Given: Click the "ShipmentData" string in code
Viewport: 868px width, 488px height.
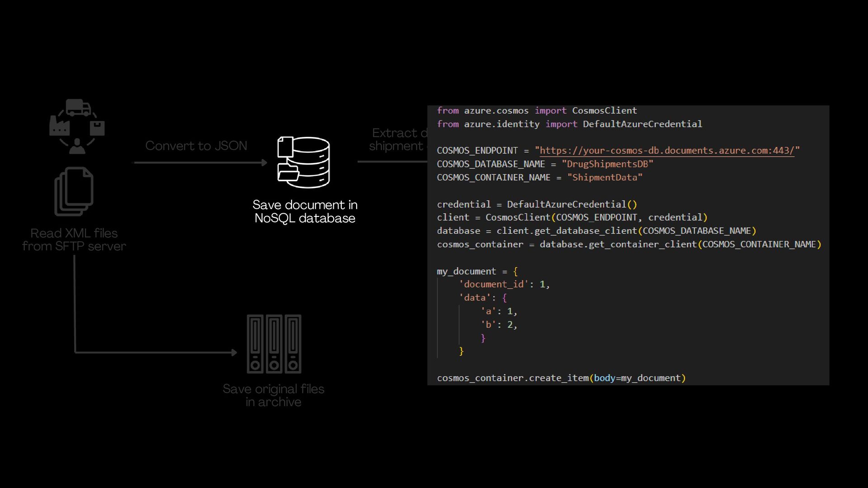Looking at the screenshot, I should click(604, 178).
